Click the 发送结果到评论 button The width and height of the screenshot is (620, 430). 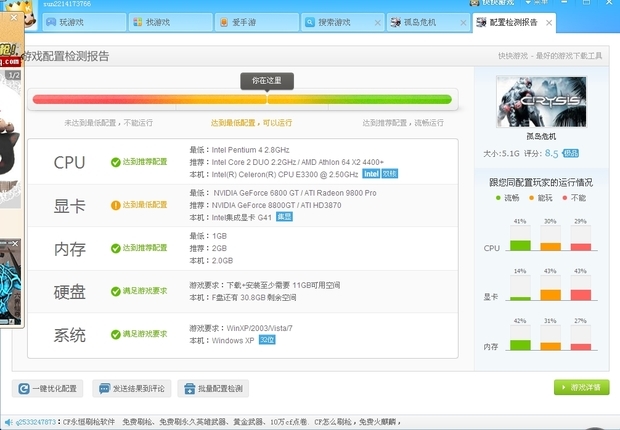[132, 388]
